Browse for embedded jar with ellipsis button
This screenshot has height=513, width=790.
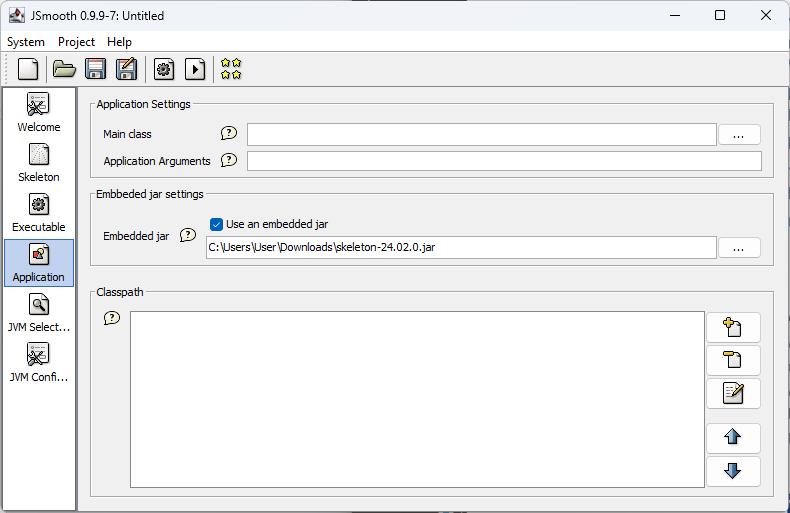[x=739, y=248]
